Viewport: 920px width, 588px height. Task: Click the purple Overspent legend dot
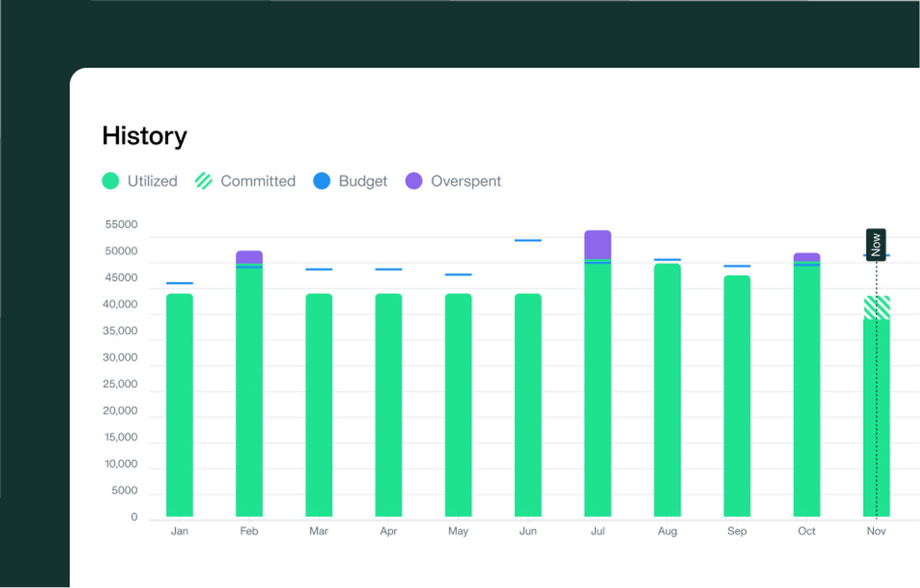414,181
